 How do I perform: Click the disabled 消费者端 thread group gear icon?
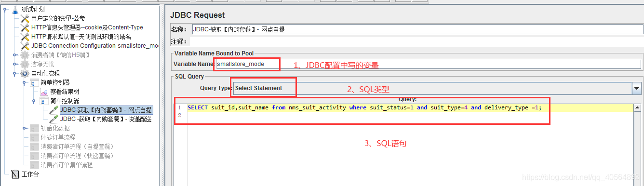point(25,55)
